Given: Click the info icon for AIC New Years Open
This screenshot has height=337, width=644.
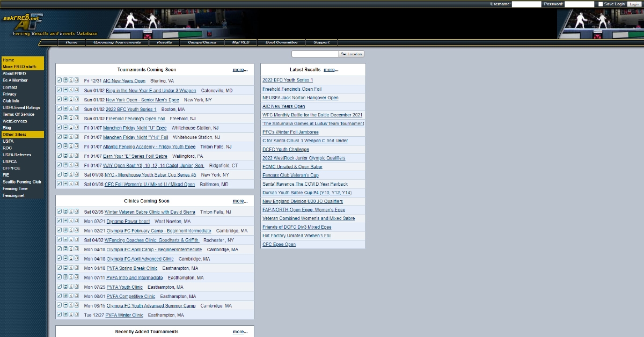Looking at the screenshot, I should point(71,80).
